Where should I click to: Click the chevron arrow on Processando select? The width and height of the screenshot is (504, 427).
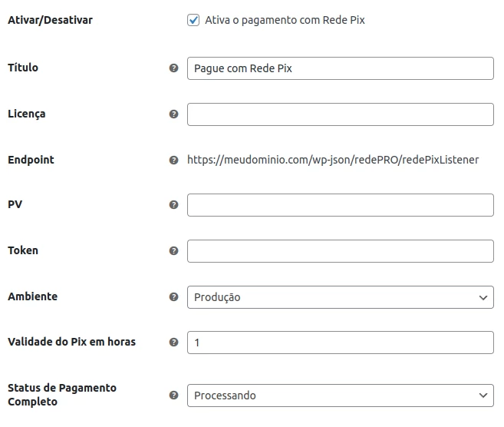pyautogui.click(x=483, y=396)
